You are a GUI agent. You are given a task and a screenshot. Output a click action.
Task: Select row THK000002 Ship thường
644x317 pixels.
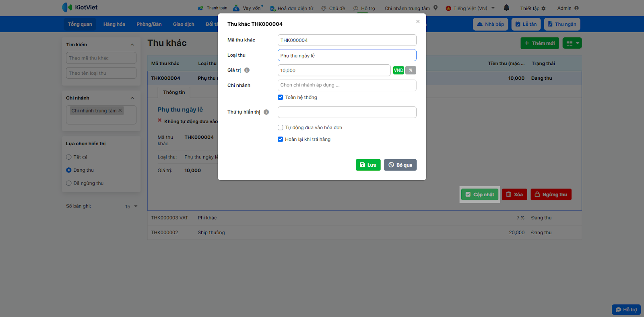pyautogui.click(x=364, y=233)
